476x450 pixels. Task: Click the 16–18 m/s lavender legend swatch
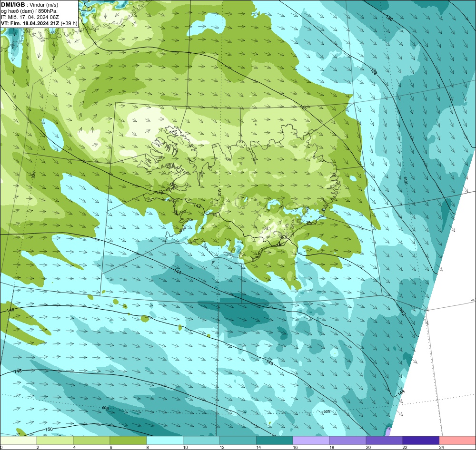coord(311,440)
